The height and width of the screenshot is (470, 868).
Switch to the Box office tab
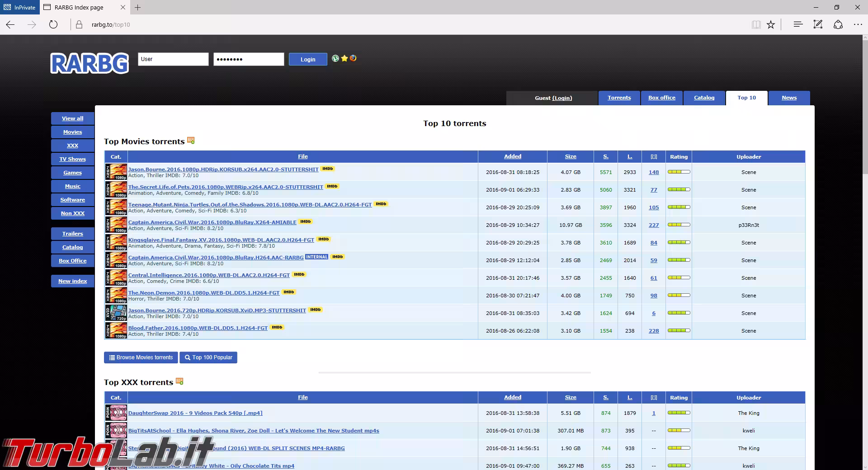(661, 98)
